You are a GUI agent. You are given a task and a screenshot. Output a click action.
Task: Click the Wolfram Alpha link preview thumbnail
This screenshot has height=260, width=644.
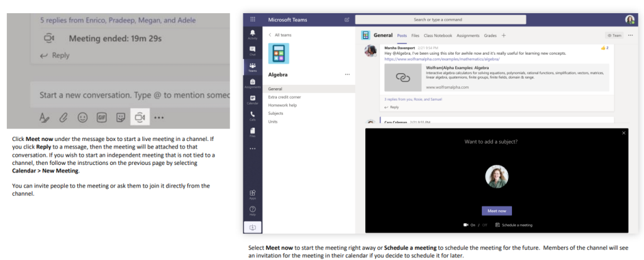(402, 77)
